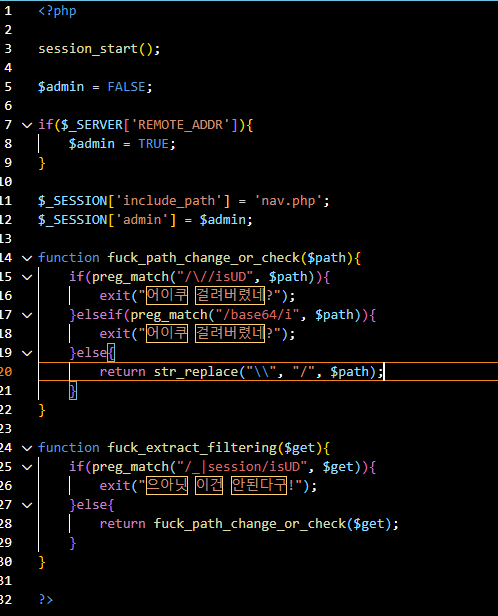Click Korean text 걸려버렸네 on line 16
Image resolution: width=498 pixels, height=616 pixels.
pyautogui.click(x=230, y=295)
